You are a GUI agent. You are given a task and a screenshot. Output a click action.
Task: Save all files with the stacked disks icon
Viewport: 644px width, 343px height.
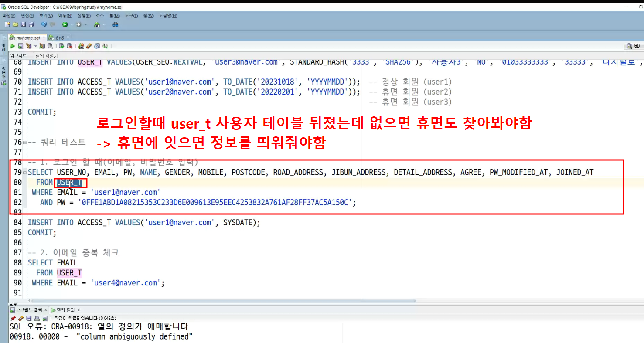tap(31, 24)
